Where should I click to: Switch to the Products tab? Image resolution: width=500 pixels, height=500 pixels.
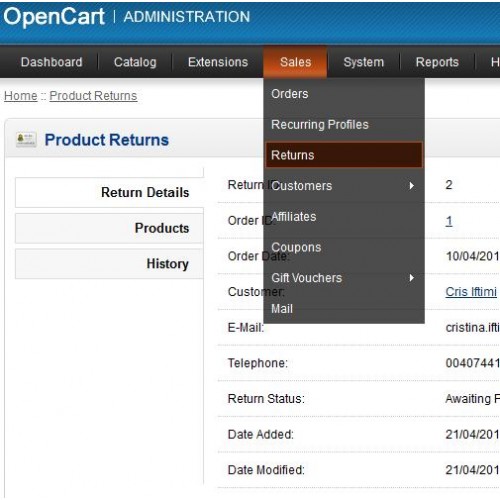click(109, 228)
